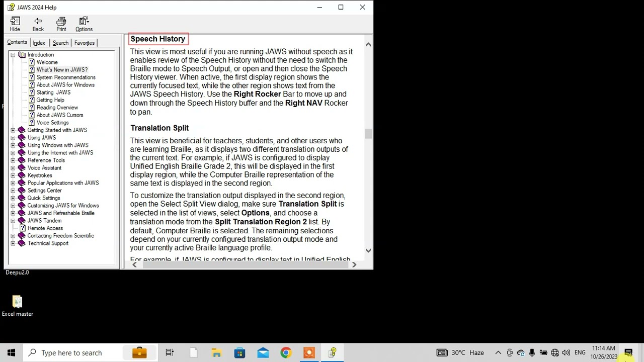Viewport: 644px width, 362px height.
Task: Click the weather 30°C Haze widget
Action: (460, 353)
